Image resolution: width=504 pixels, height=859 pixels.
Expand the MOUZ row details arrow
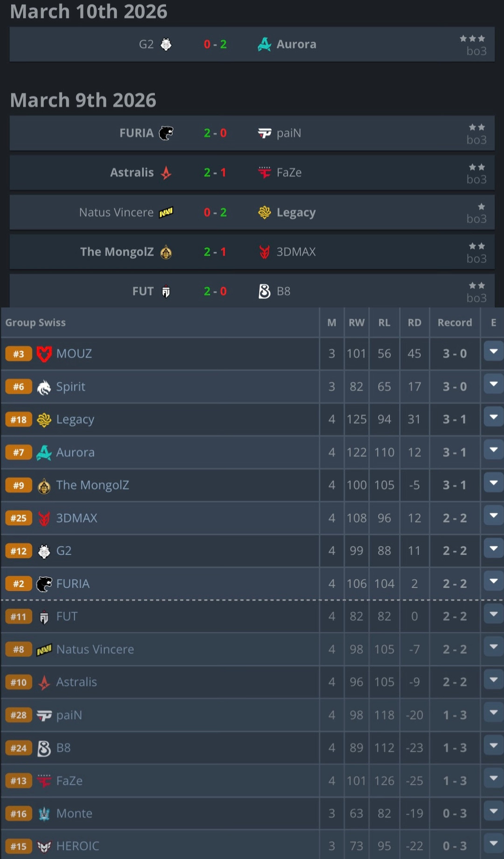point(493,352)
